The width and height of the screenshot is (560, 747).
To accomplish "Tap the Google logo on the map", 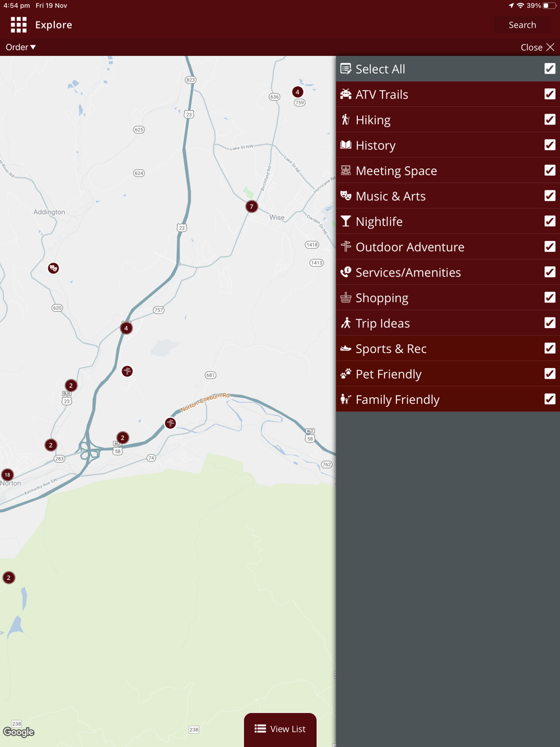I will point(18,732).
